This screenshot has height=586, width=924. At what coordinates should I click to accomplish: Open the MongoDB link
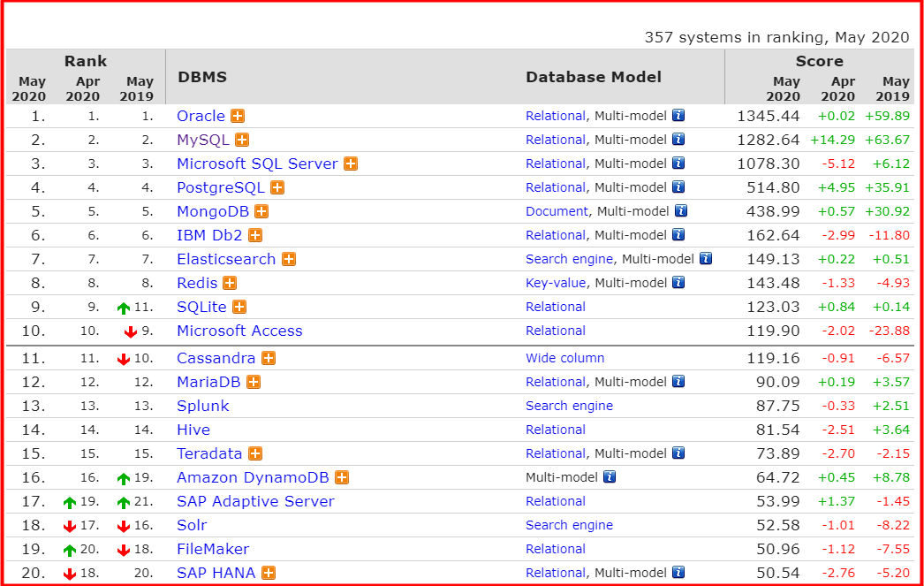pyautogui.click(x=213, y=211)
